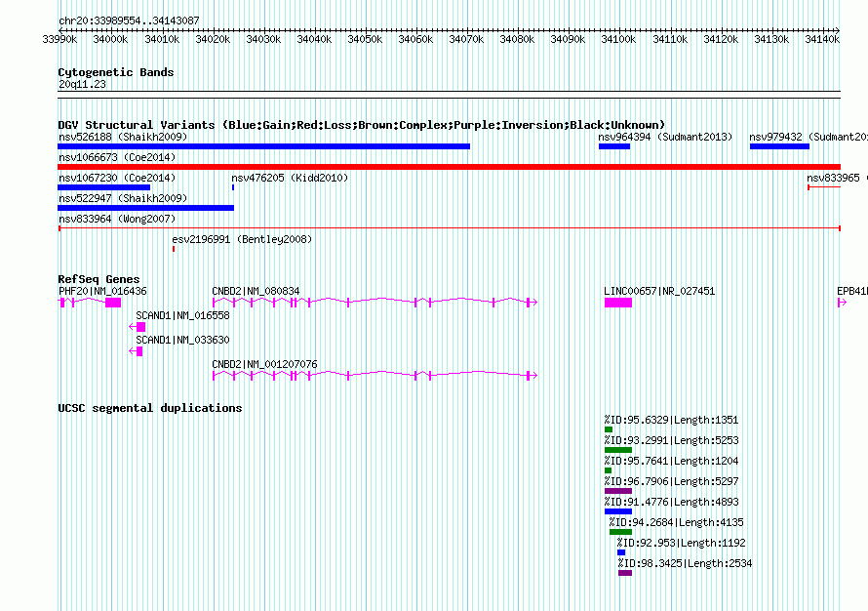Click the nsv476205 (Kidd2010) label
The width and height of the screenshot is (868, 611).
(290, 178)
